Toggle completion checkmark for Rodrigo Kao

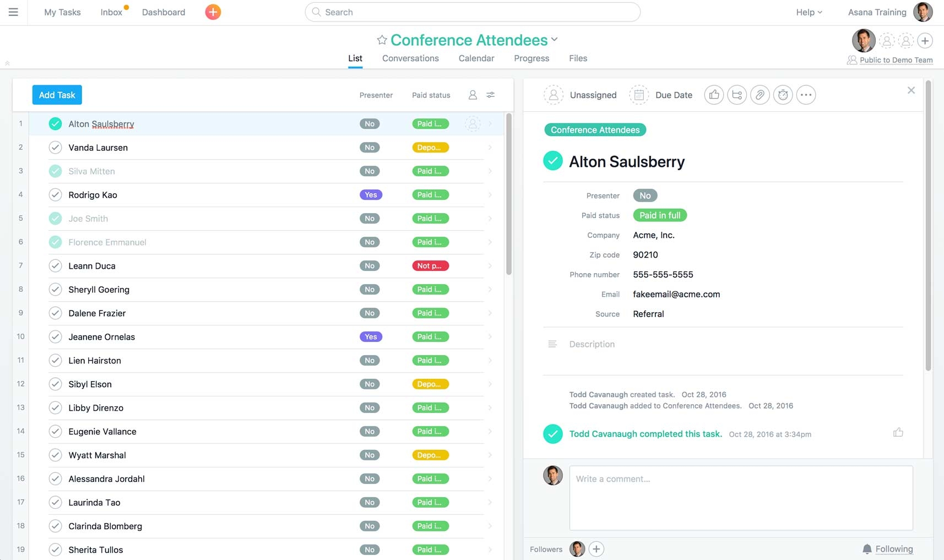(55, 195)
